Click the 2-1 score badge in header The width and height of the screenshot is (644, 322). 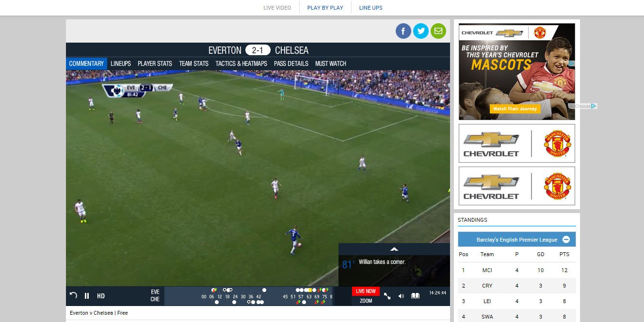258,50
